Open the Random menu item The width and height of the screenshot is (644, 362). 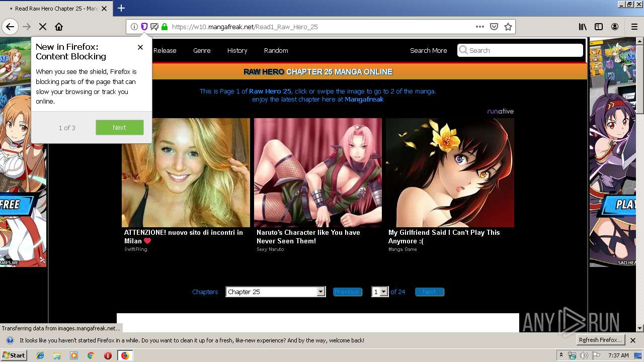(276, 50)
